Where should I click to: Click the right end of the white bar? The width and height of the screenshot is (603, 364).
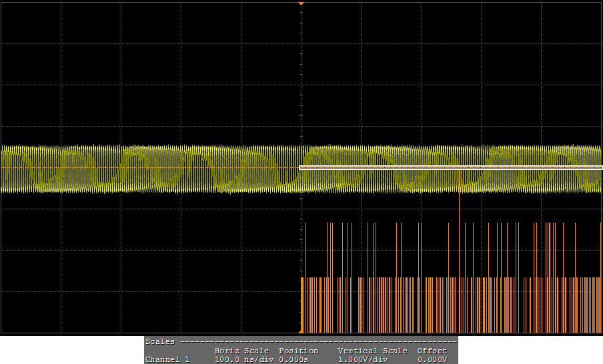click(600, 168)
